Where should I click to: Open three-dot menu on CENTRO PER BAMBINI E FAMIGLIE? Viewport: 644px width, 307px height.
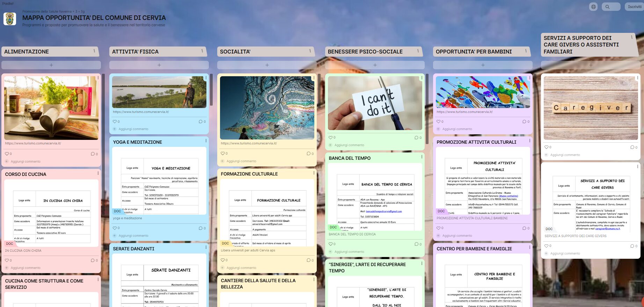pos(529,247)
